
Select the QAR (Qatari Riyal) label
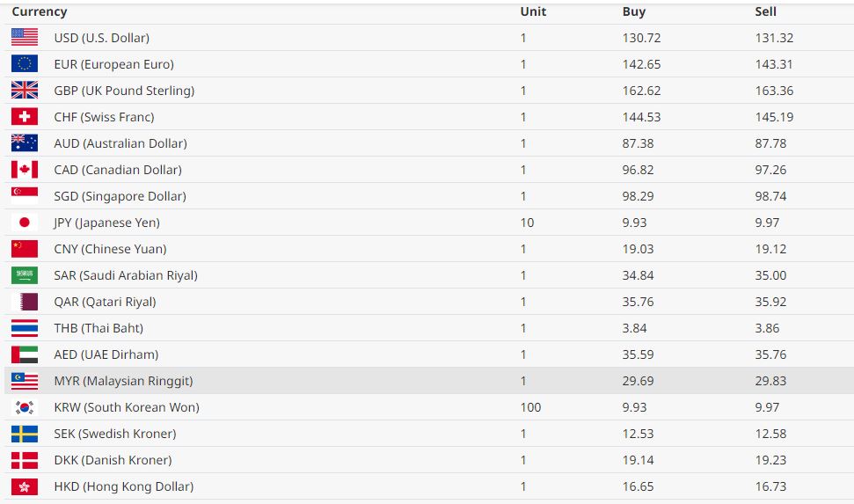[x=105, y=302]
